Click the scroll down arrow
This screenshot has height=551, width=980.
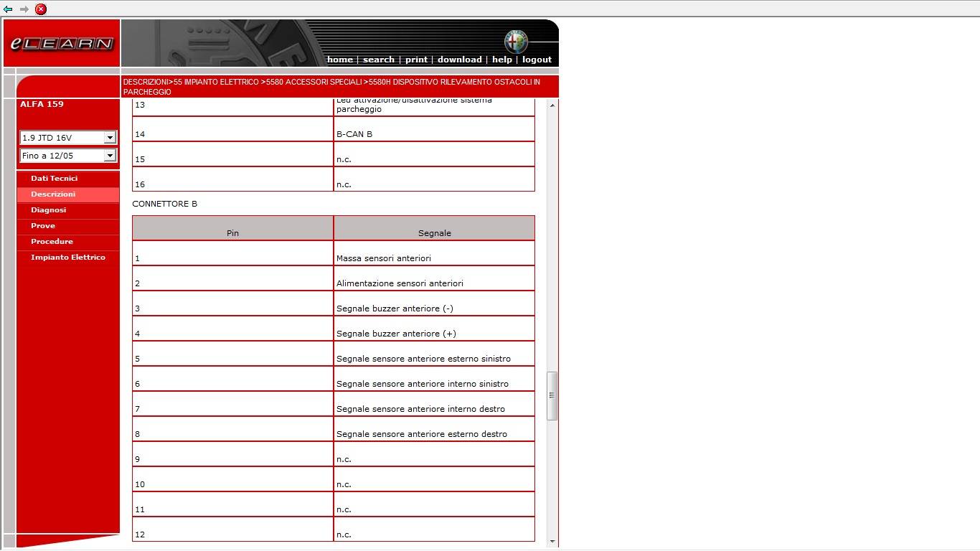click(x=552, y=542)
